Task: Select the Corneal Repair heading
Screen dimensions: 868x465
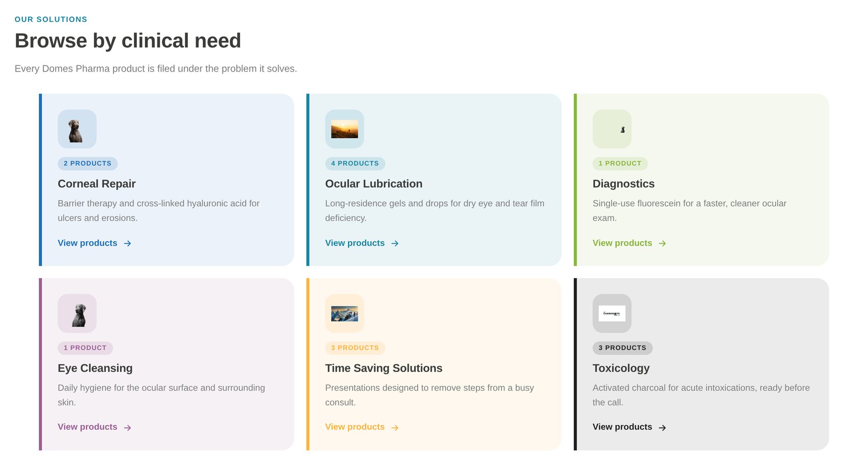Action: coord(97,184)
